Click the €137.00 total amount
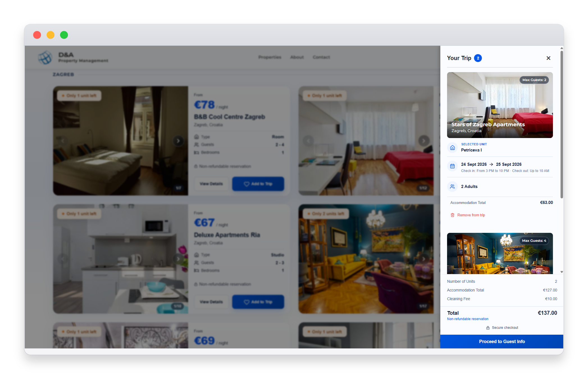 [x=547, y=313]
